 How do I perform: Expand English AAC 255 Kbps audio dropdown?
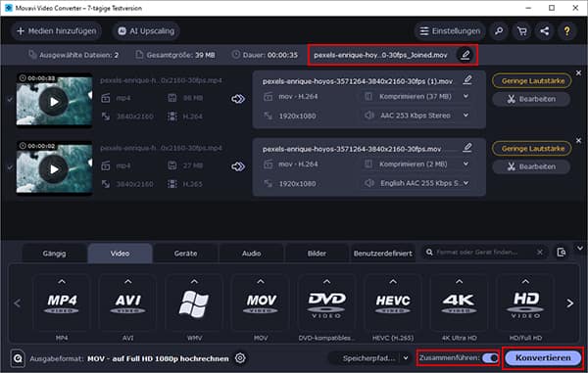(465, 183)
